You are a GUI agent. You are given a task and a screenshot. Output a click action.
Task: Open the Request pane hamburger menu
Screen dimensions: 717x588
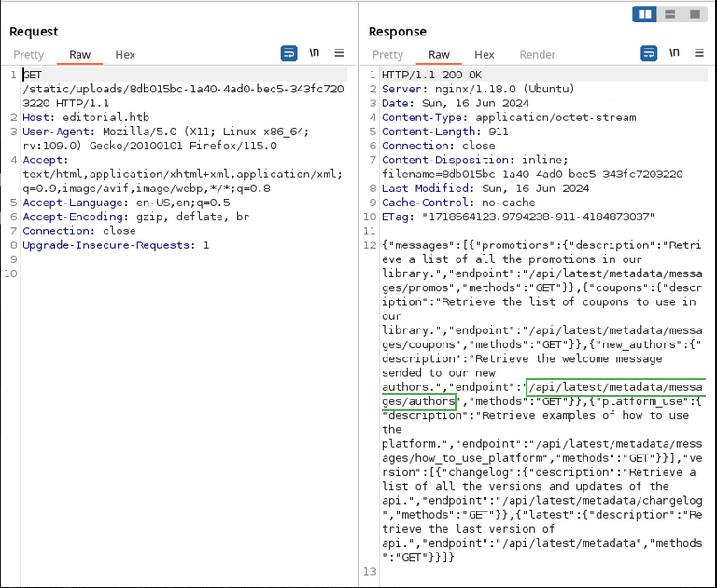click(339, 53)
